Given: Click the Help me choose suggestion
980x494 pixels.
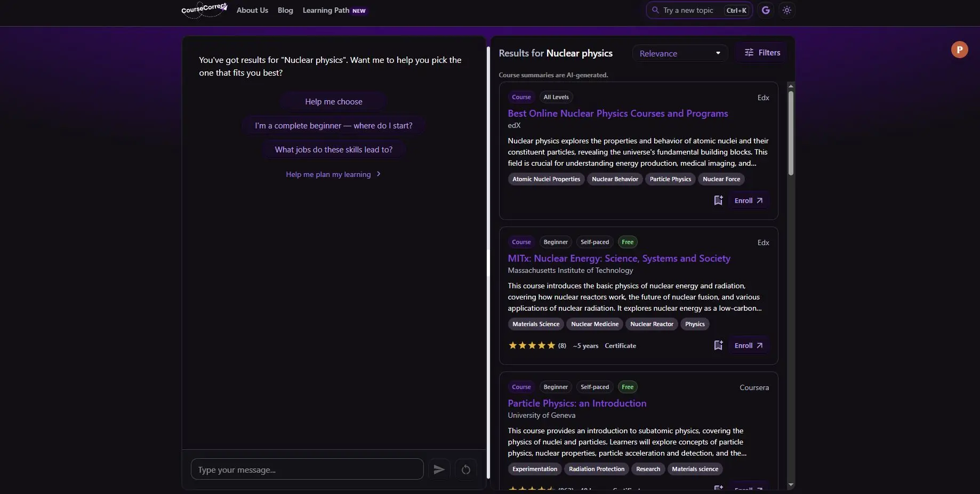Looking at the screenshot, I should [334, 102].
